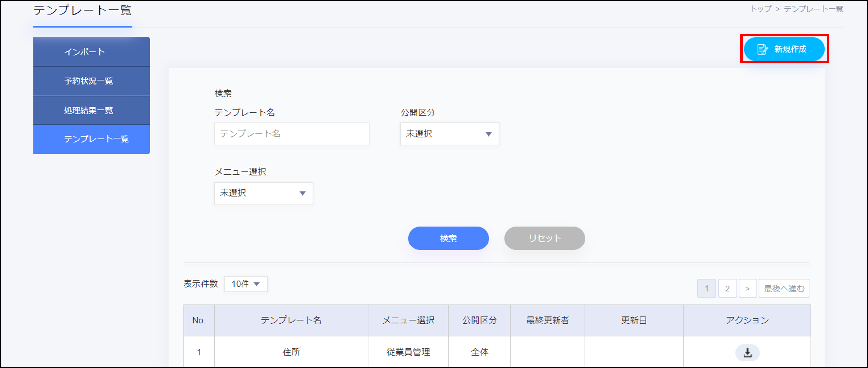Click the トップ breadcrumb link
Screen dimensions: 868x368
point(760,9)
